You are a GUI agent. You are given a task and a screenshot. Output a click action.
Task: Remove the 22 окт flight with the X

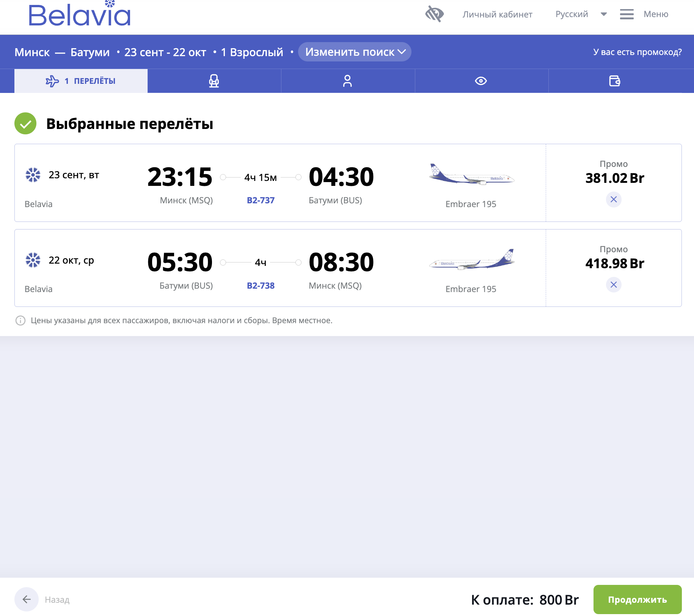pyautogui.click(x=614, y=285)
